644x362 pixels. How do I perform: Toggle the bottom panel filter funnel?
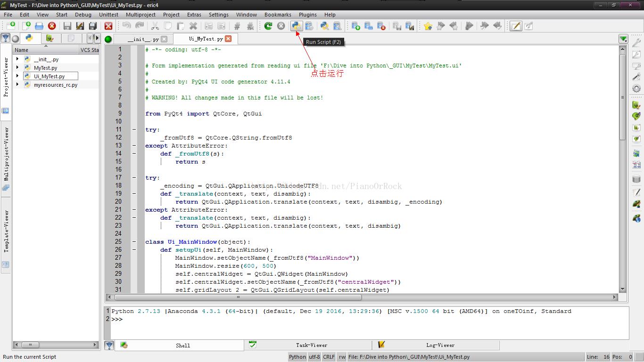[x=109, y=345]
